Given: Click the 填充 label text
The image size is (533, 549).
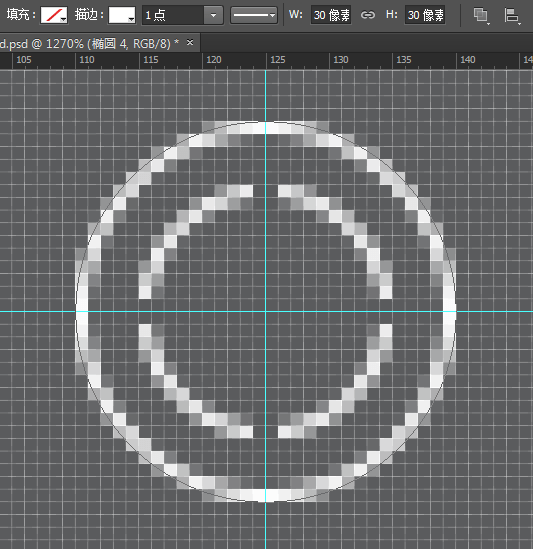Looking at the screenshot, I should coord(18,15).
